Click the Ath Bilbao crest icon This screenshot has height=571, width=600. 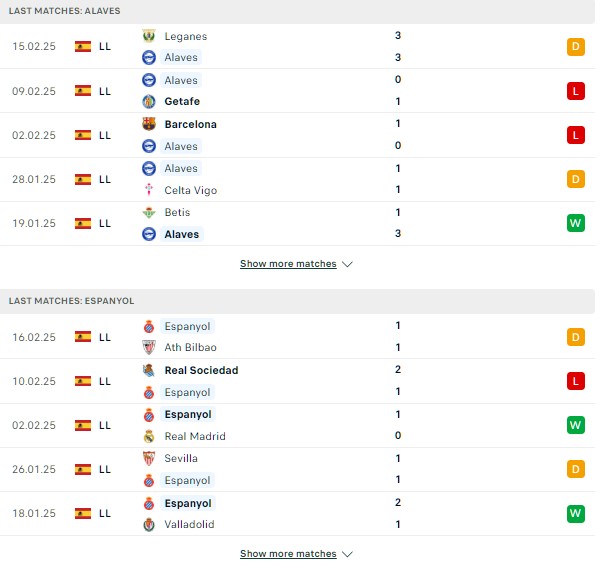coord(149,347)
